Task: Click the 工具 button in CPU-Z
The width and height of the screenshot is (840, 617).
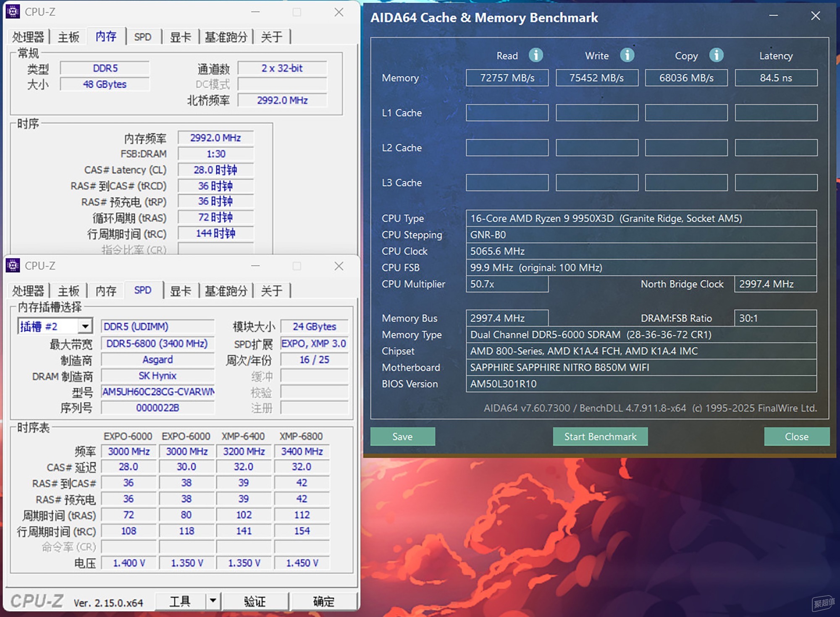Action: [x=180, y=601]
